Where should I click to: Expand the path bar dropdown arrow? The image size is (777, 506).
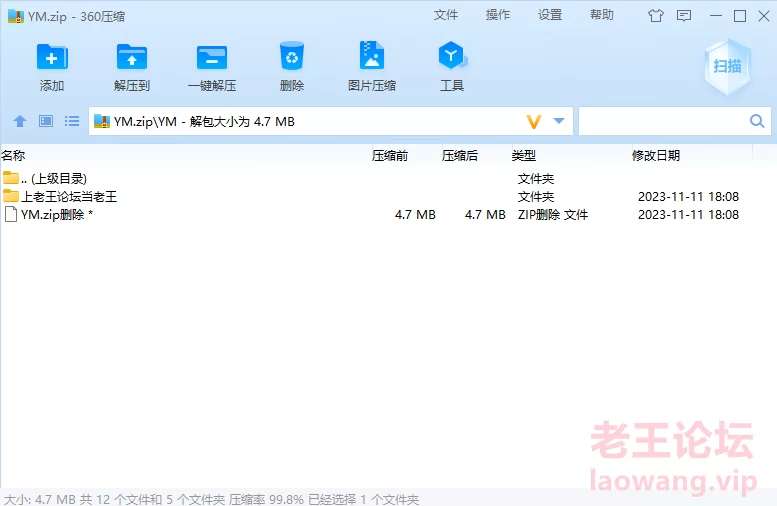click(559, 121)
